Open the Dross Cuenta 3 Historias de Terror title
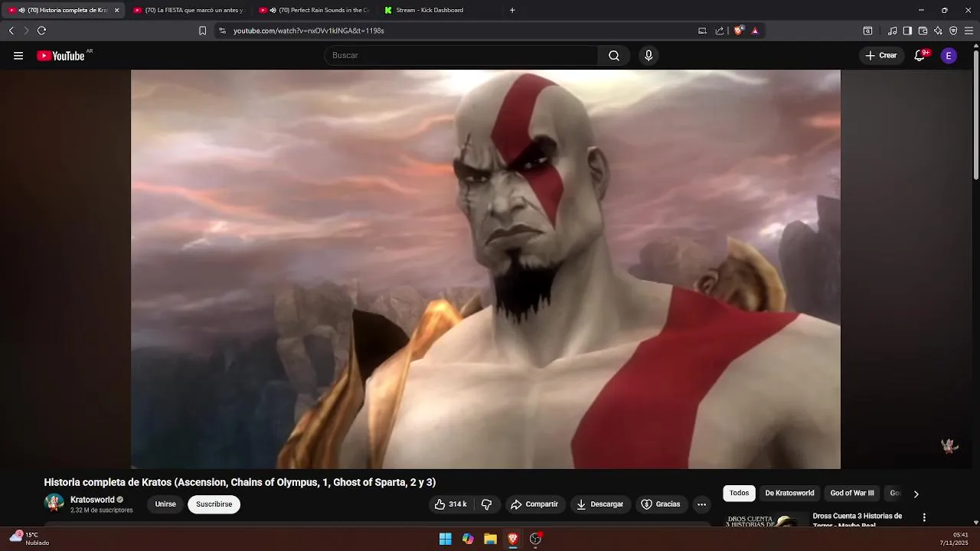The width and height of the screenshot is (980, 551). [857, 520]
